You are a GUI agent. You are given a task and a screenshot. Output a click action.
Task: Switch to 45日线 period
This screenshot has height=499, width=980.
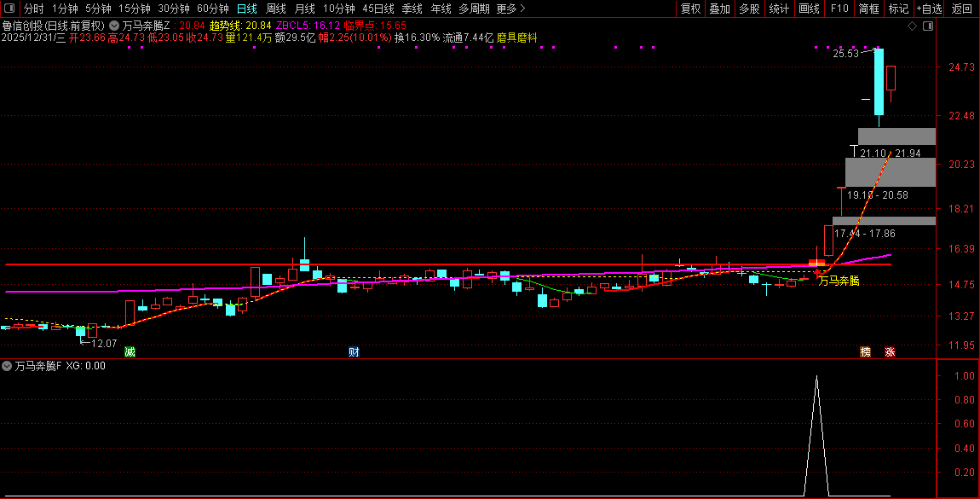(x=378, y=9)
